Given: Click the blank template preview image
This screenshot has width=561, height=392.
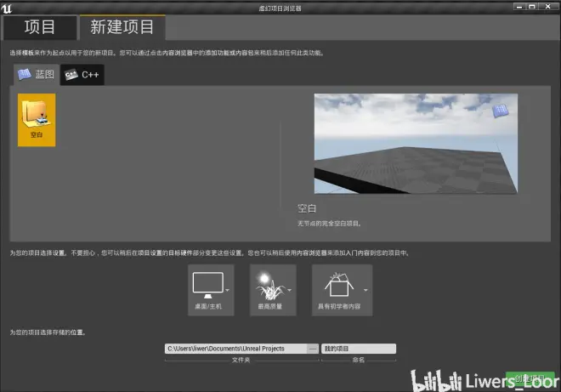Looking at the screenshot, I should pos(416,144).
